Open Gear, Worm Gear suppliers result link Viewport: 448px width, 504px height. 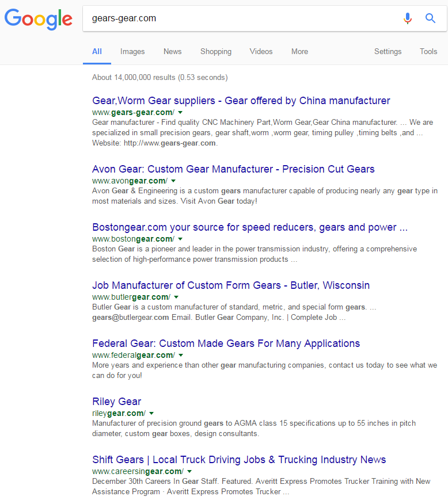point(241,101)
